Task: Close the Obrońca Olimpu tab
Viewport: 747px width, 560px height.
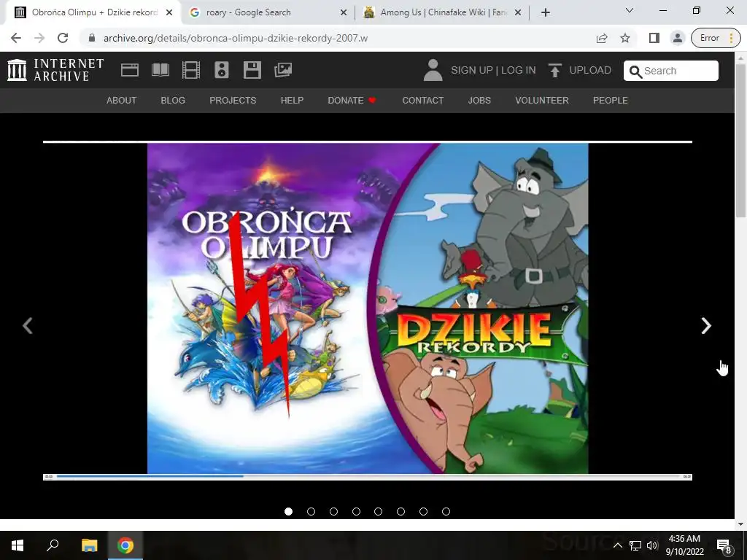Action: (169, 12)
